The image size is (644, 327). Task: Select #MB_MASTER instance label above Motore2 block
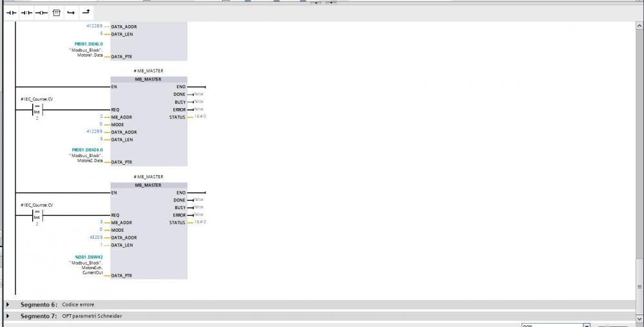pos(148,71)
